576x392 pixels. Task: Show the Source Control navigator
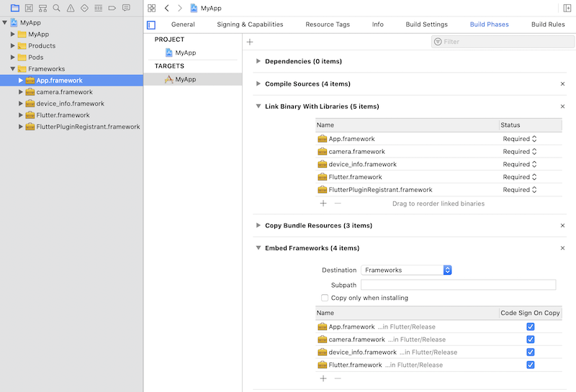tap(29, 8)
